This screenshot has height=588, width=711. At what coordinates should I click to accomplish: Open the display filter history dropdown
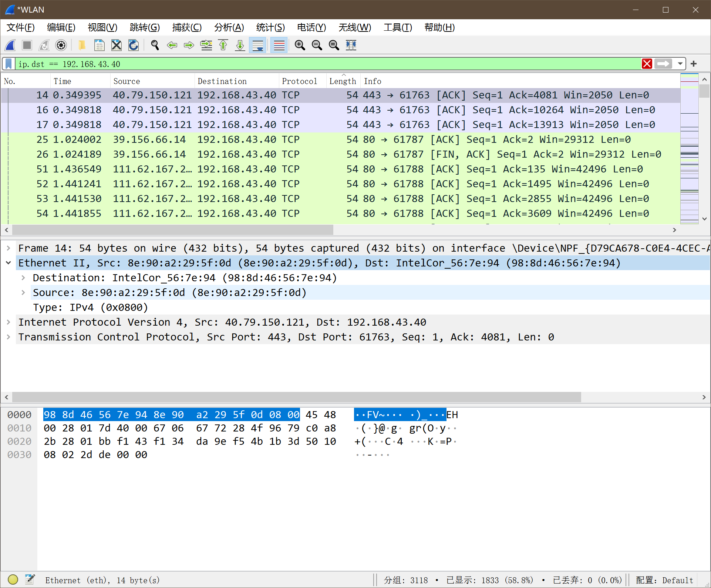tap(680, 64)
